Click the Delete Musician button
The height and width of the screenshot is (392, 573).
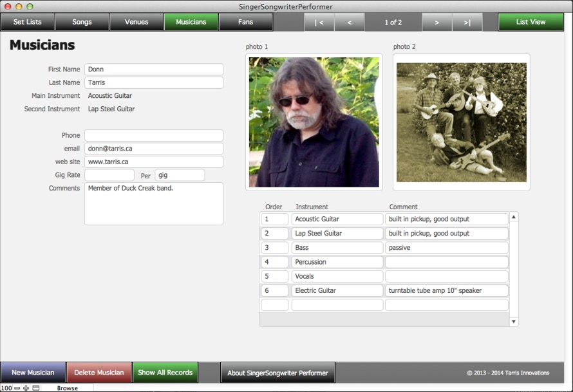click(x=99, y=373)
